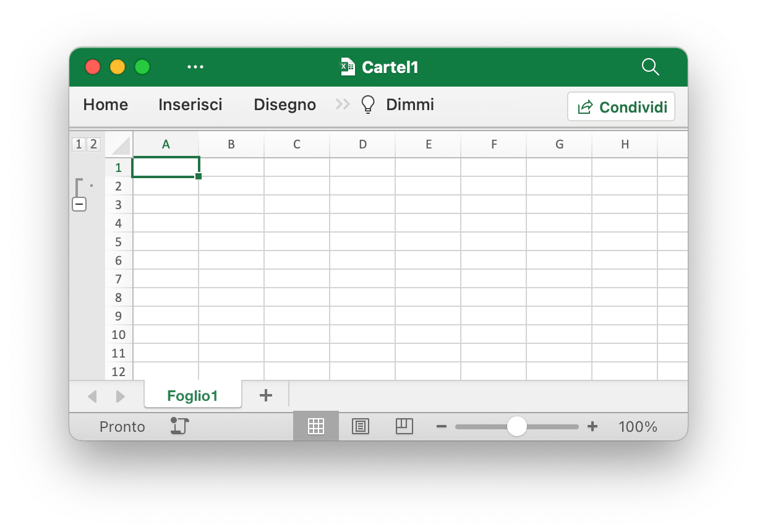Viewport: 757px width, 532px height.
Task: Select row 12 header
Action: [119, 371]
